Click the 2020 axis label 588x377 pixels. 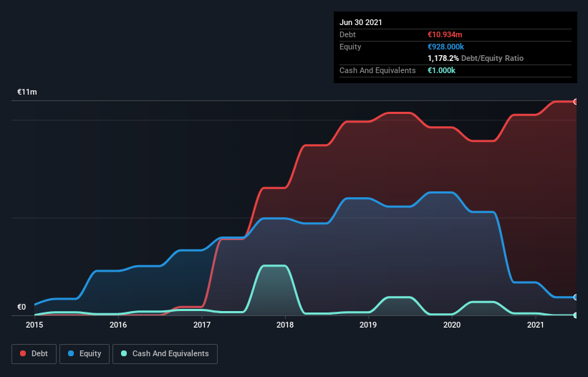[452, 325]
